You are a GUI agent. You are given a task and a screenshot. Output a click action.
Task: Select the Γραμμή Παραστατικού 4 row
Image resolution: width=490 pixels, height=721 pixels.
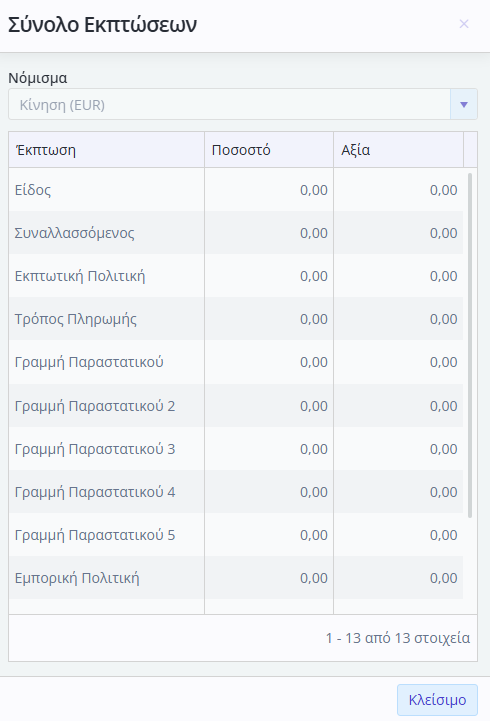point(236,492)
